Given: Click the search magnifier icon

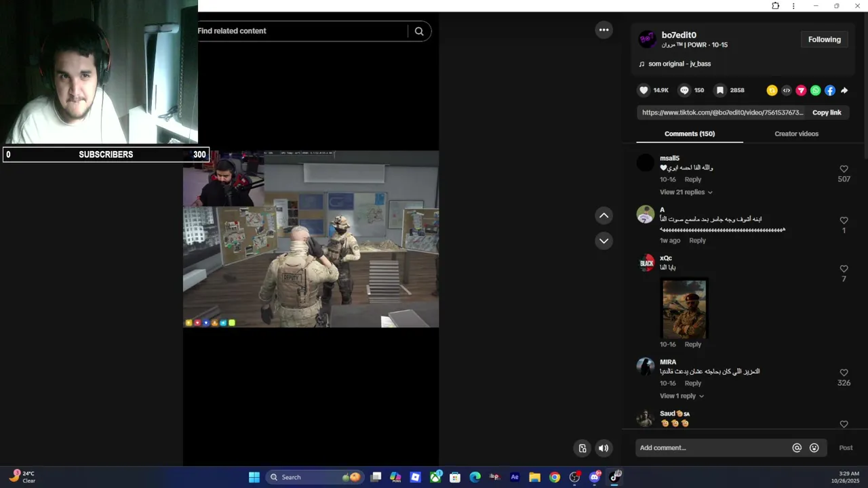Looking at the screenshot, I should tap(419, 31).
